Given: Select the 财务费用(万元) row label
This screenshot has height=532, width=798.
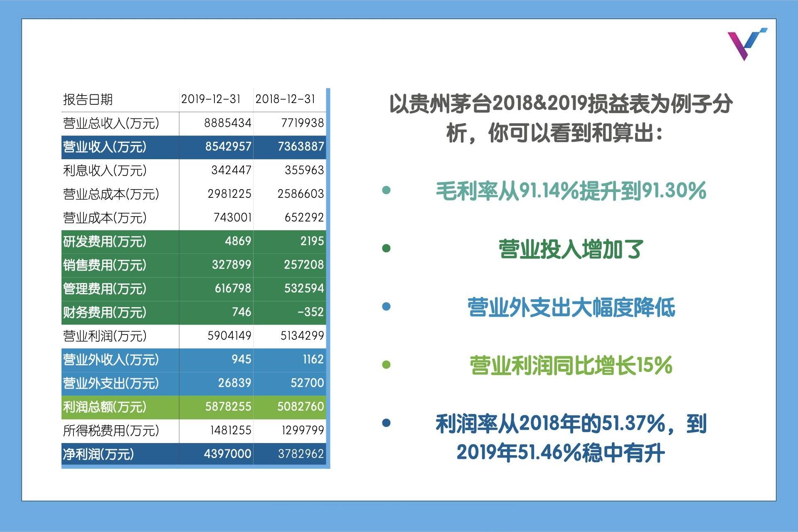Looking at the screenshot, I should 105,313.
